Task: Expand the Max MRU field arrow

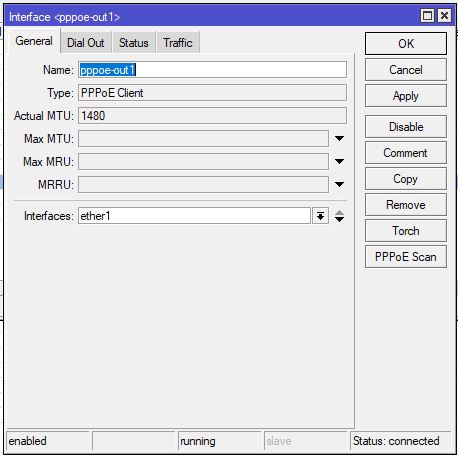Action: click(339, 161)
